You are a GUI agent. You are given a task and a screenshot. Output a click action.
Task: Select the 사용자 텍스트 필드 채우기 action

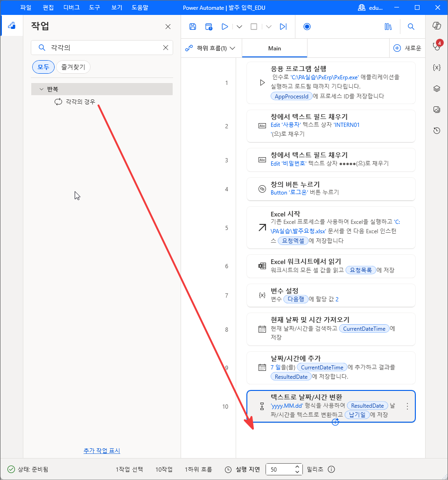[x=331, y=126]
